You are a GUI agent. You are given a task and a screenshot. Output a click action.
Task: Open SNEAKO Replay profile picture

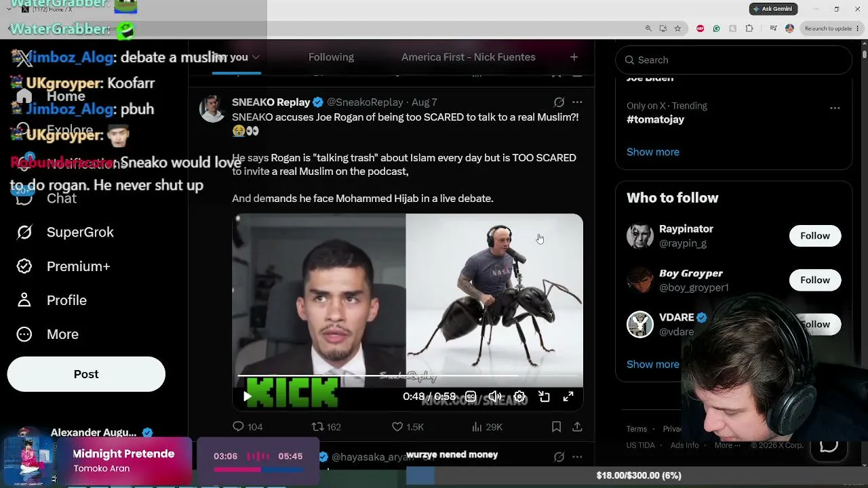[x=212, y=108]
